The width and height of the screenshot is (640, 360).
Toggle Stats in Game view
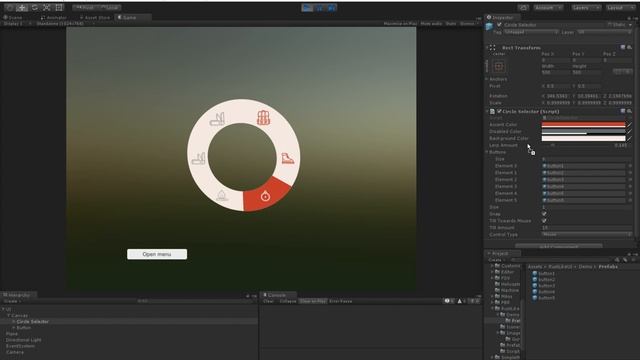pos(451,24)
